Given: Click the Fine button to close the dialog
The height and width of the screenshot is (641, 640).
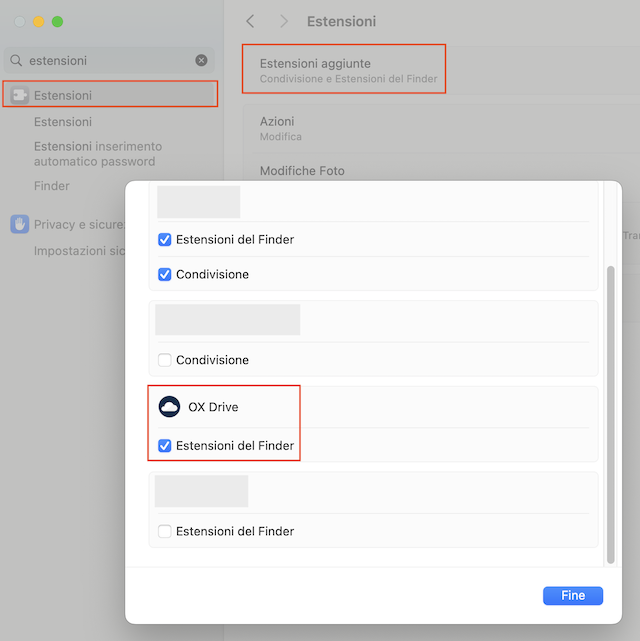Looking at the screenshot, I should tap(573, 596).
